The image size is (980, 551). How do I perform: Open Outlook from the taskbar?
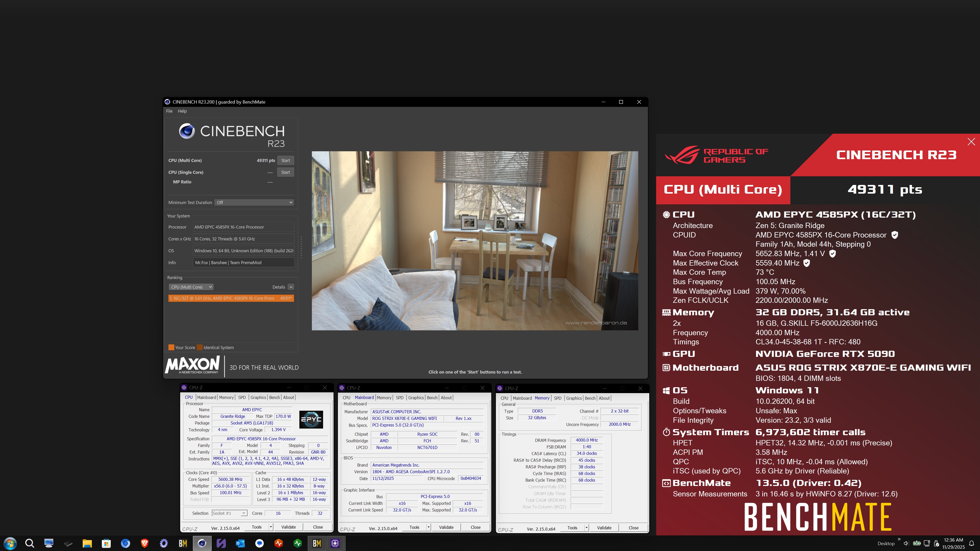click(x=240, y=543)
